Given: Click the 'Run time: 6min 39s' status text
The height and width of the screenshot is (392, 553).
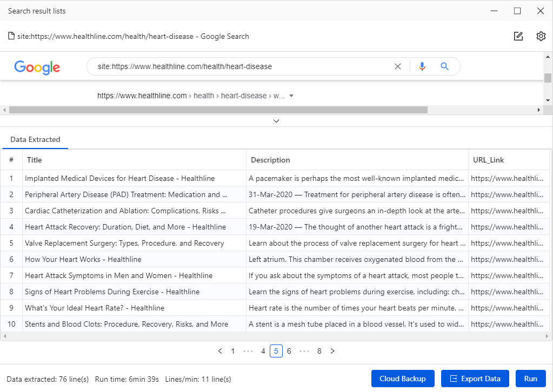Looking at the screenshot, I should [127, 380].
